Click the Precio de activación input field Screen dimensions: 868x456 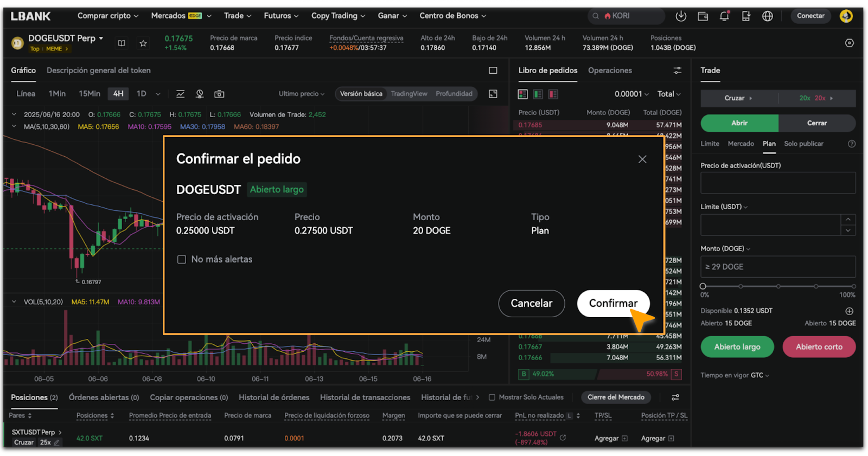pyautogui.click(x=777, y=183)
